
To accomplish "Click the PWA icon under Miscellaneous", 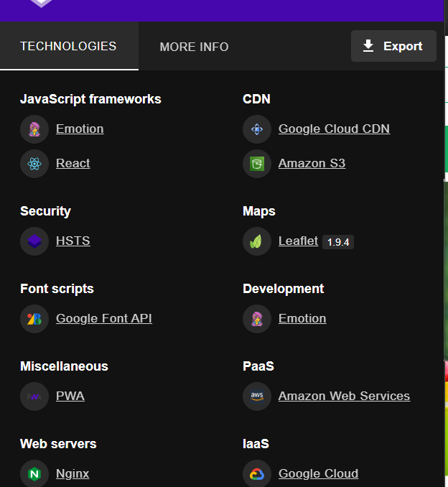I will coord(34,396).
